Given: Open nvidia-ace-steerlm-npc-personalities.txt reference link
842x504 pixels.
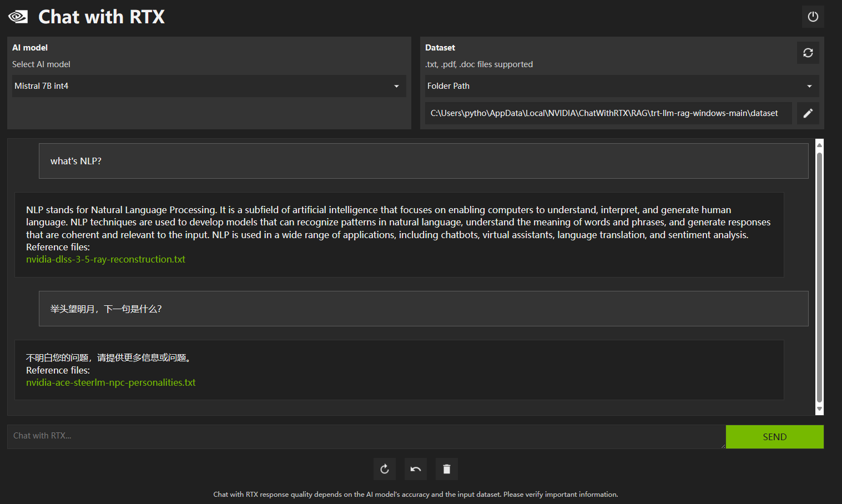Looking at the screenshot, I should (110, 382).
